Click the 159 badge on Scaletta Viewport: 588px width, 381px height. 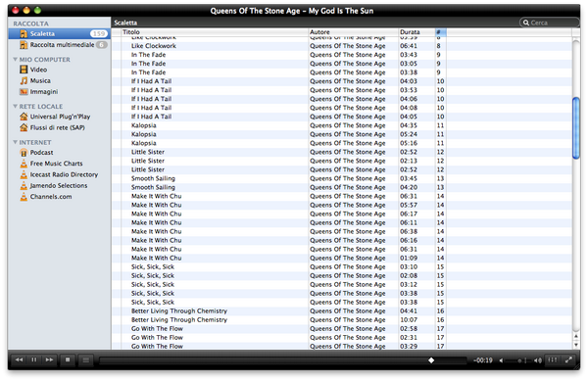[x=99, y=33]
